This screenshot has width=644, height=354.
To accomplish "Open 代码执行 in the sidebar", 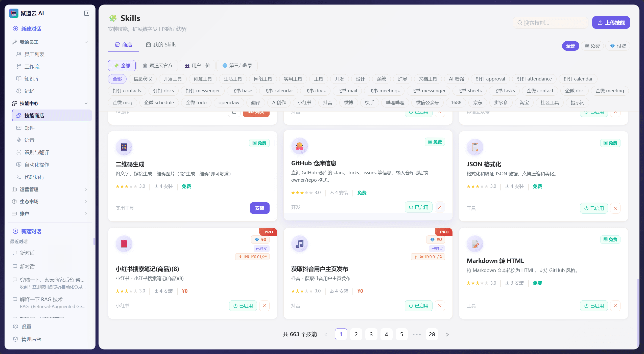I will click(52, 177).
